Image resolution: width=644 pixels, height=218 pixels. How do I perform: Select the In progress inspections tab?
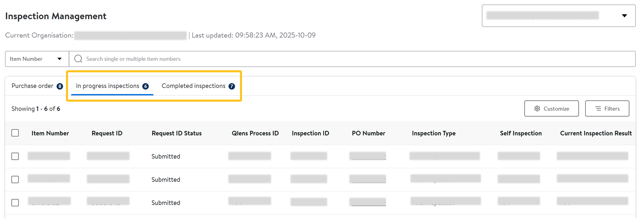coord(112,86)
